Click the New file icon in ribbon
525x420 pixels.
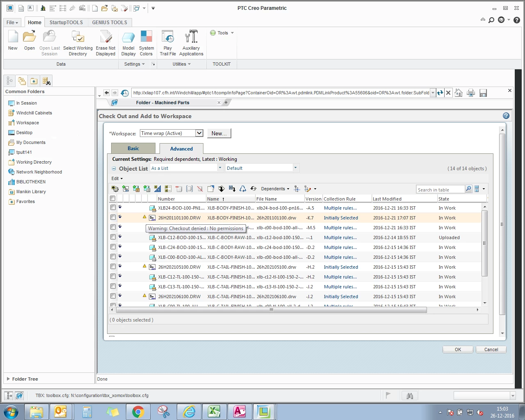(x=13, y=40)
